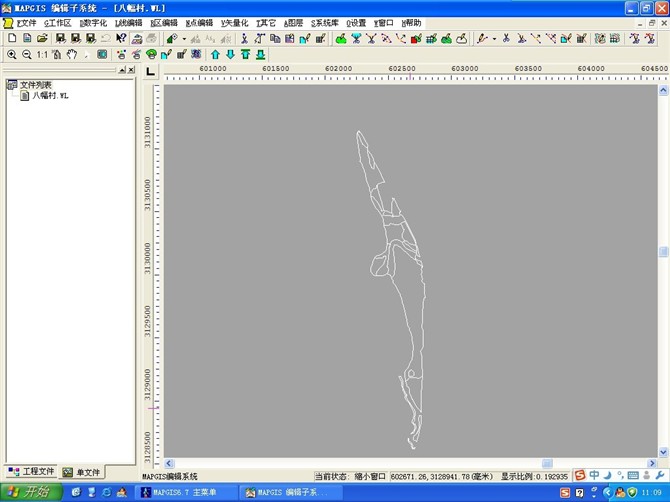Viewport: 670px width, 502px height.
Task: Open dropdown arrow next to line-edit pencil tool
Action: tap(494, 38)
